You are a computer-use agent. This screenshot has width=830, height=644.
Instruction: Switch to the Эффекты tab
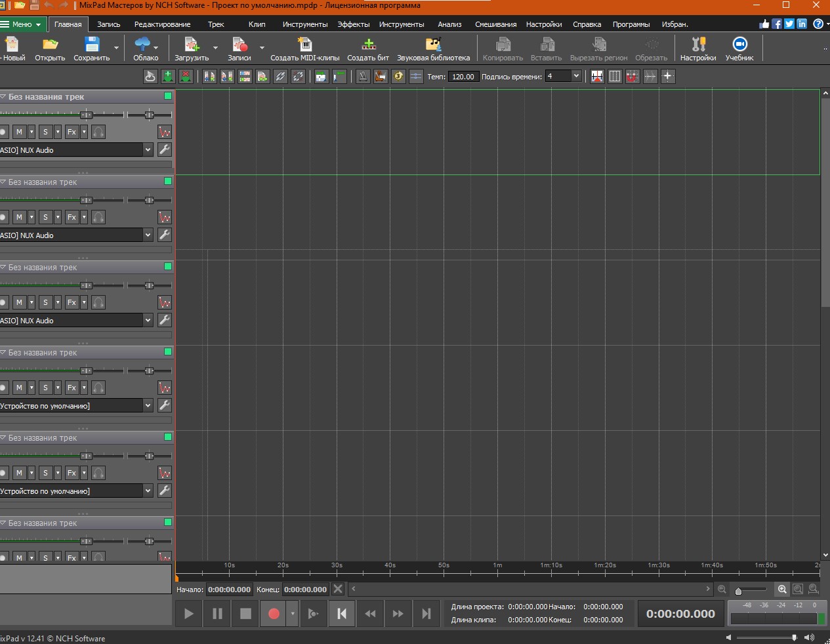353,24
